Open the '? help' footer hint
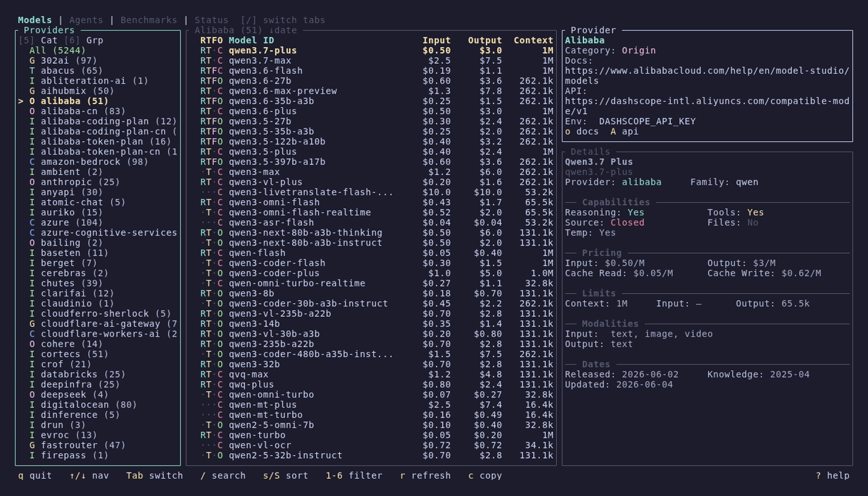 (833, 476)
